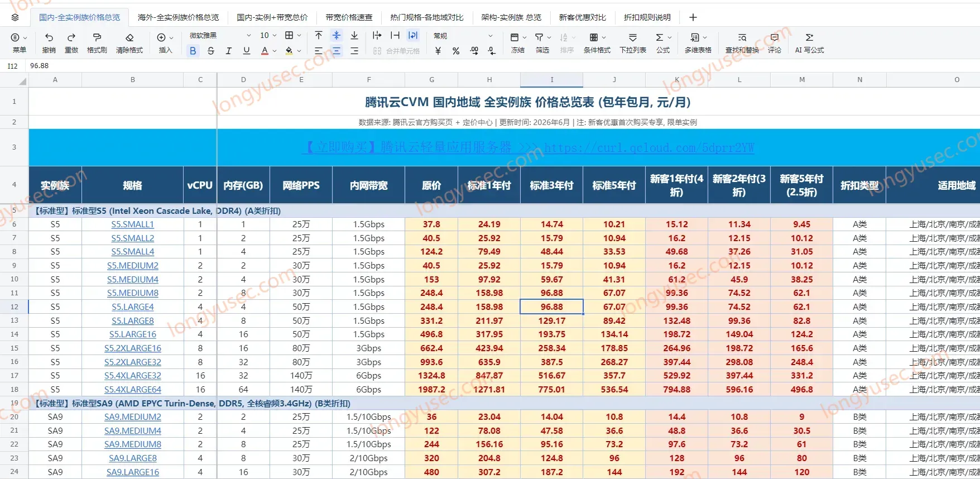This screenshot has height=479, width=980.
Task: Open the 带宽价格速查 sheet tab
Action: point(349,17)
